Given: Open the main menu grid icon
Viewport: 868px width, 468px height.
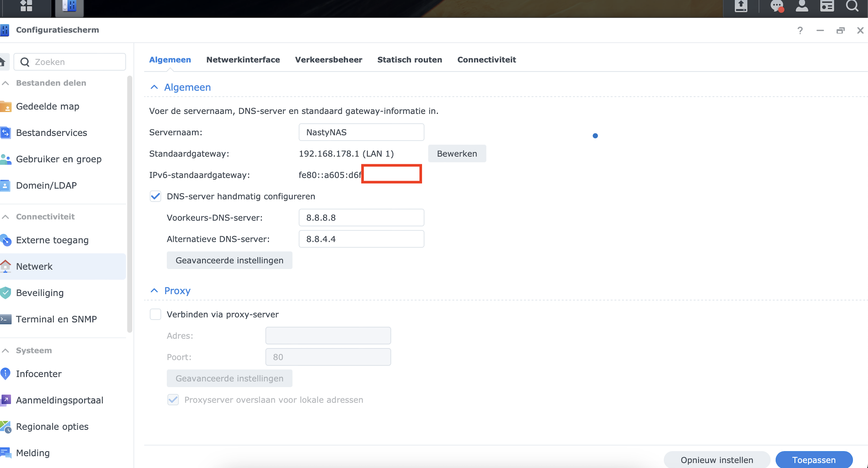Looking at the screenshot, I should 26,6.
